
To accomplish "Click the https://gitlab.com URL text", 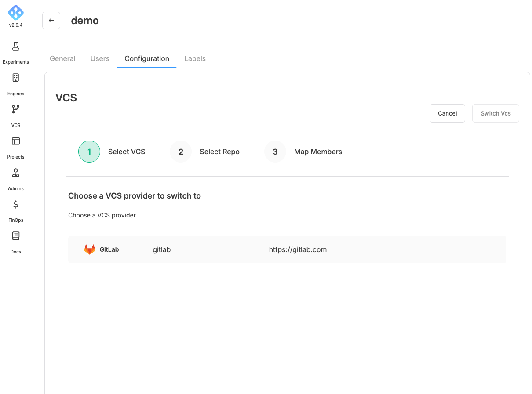I will (298, 249).
